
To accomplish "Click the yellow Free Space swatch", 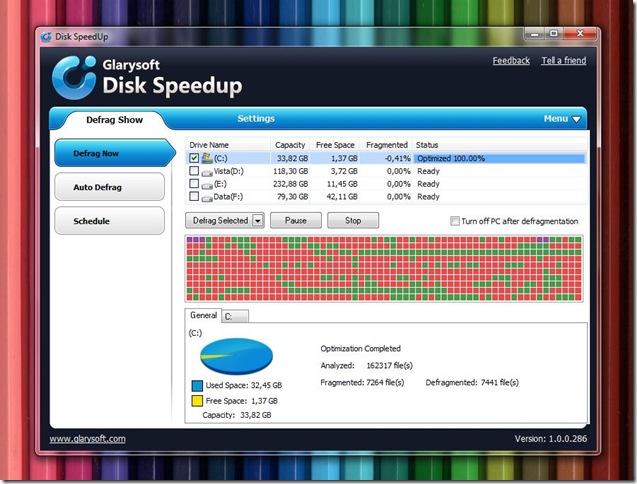I will point(197,401).
